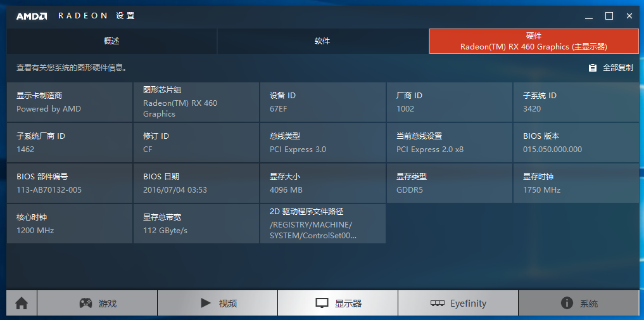Click the monitor icon for 显示器
The width and height of the screenshot is (644, 320).
point(322,303)
